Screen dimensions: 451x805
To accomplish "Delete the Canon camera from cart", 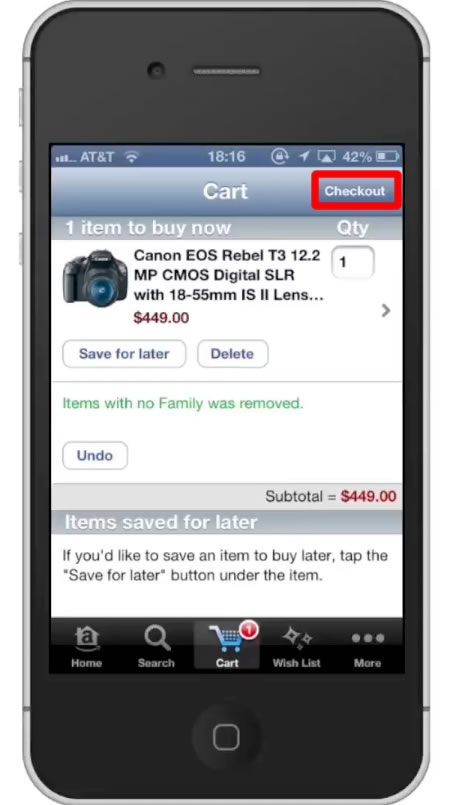I will (x=232, y=354).
